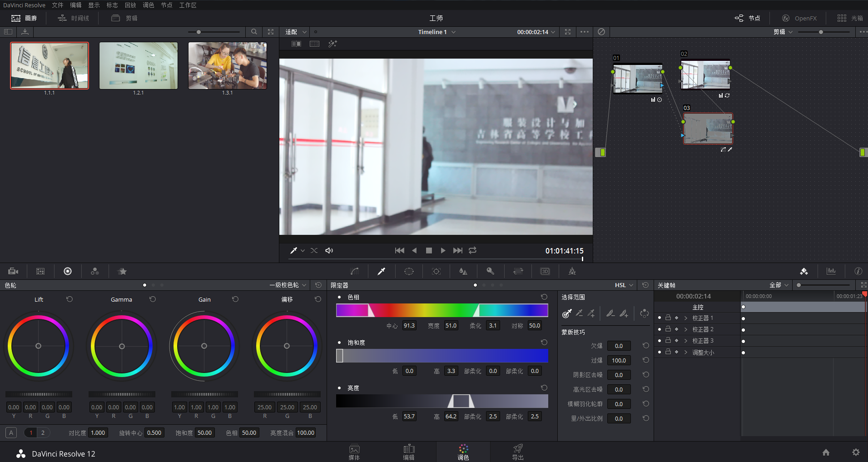This screenshot has width=868, height=462.
Task: Open the Lightbox view
Action: pos(850,18)
